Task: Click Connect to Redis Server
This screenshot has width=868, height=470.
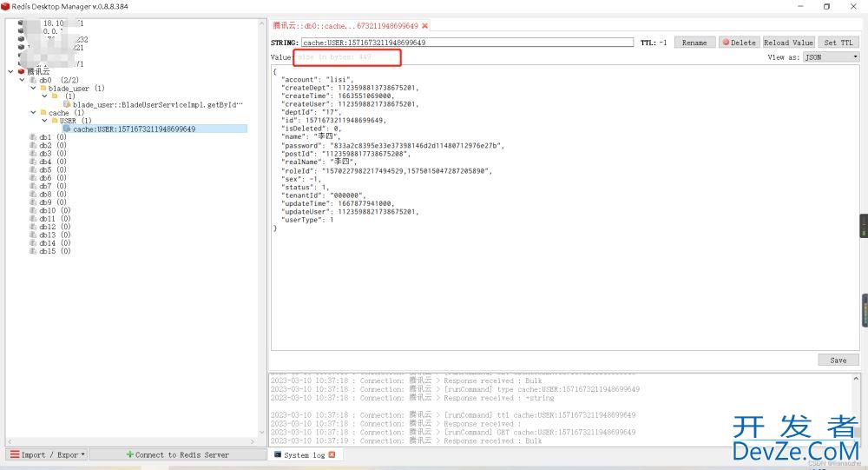Action: click(177, 454)
